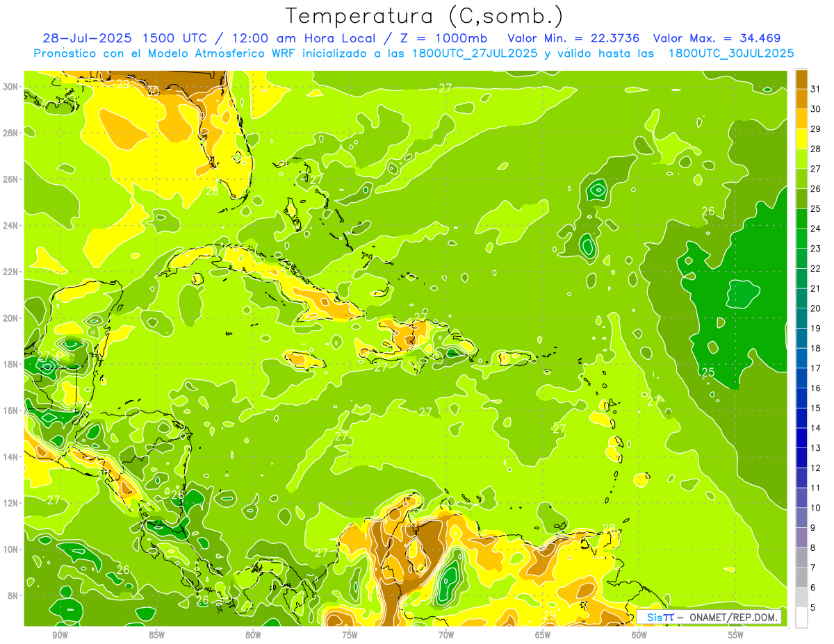Click the 10N latitude axis label
This screenshot has width=834, height=644.
coord(11,550)
